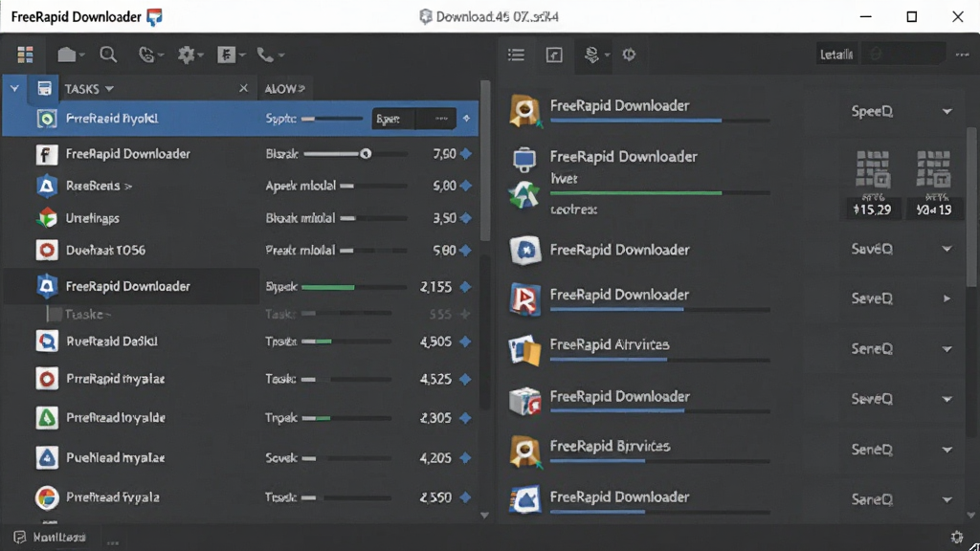Close the TASKS tab with X
This screenshot has height=551, width=980.
pos(244,89)
